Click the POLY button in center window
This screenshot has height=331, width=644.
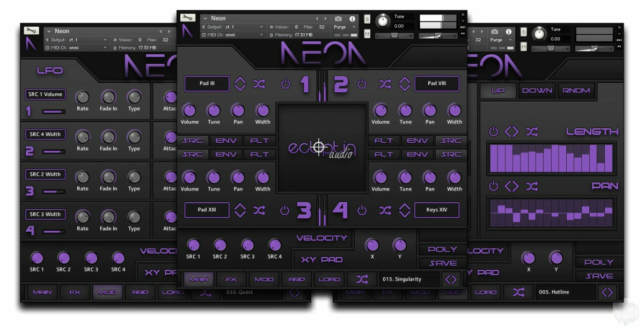(443, 249)
